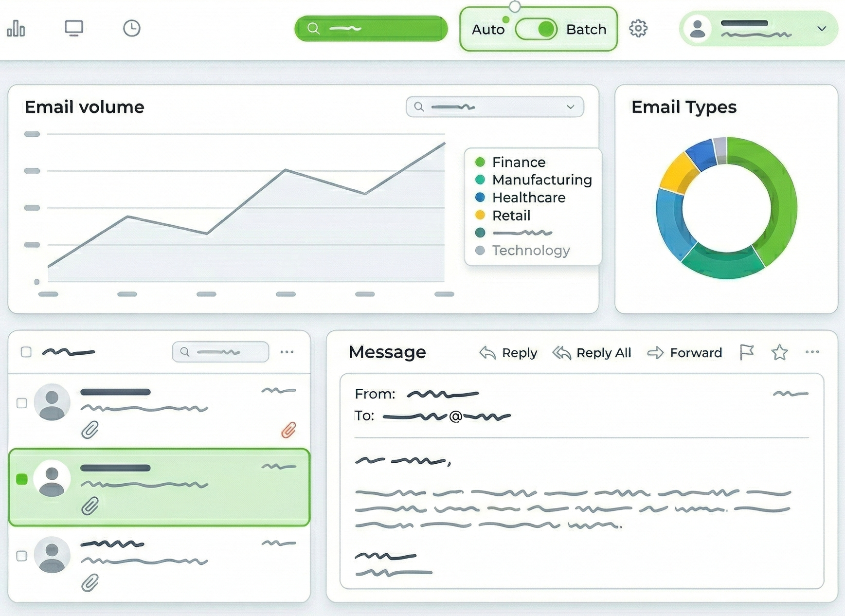
Task: Reply to the open message
Action: click(508, 353)
